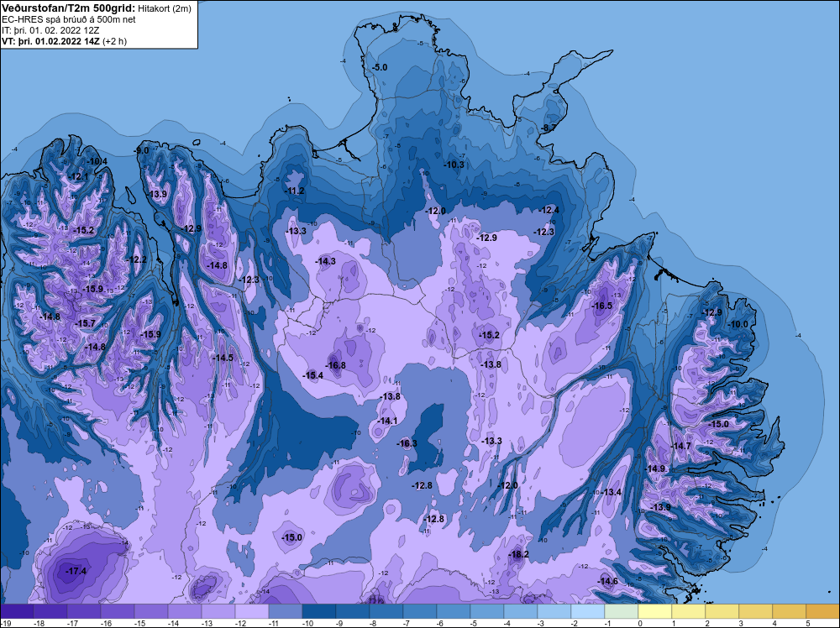Click the -8.7 temperature label
Viewport: 840px width, 628px height.
549,128
